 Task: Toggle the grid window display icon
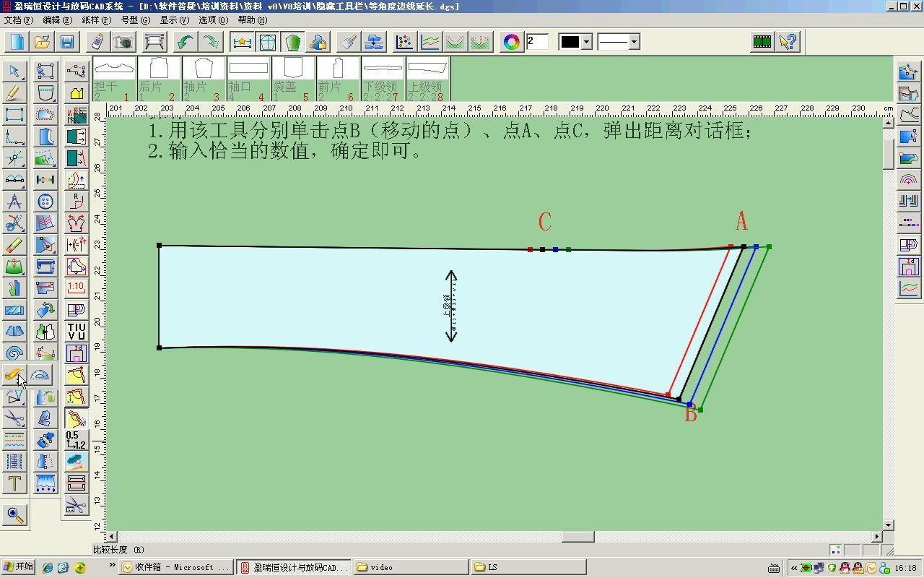pos(266,42)
